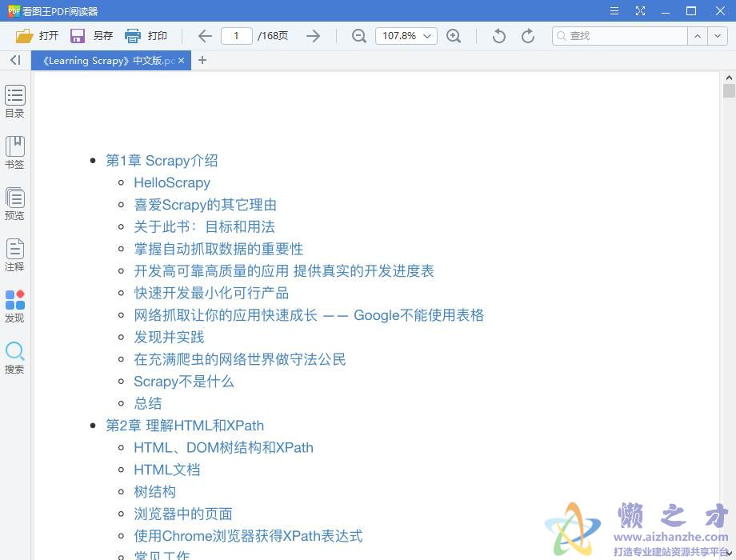This screenshot has height=560, width=736.
Task: Open link 在充满爬虫的网络世界做守法公民
Action: tap(240, 359)
